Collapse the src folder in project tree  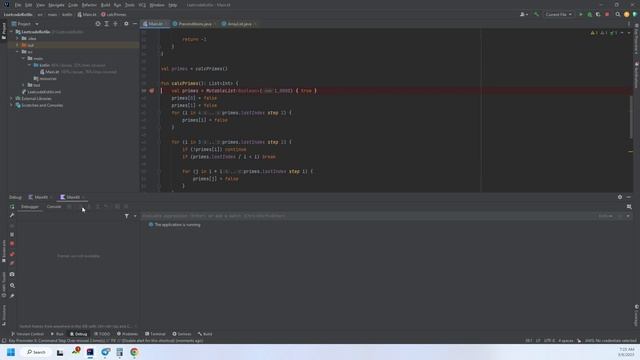(18, 52)
